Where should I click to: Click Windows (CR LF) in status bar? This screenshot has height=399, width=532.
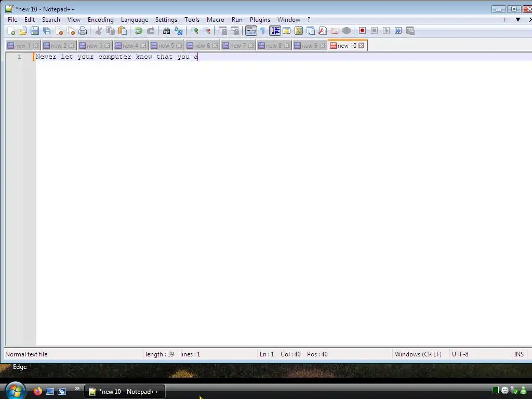tap(418, 354)
